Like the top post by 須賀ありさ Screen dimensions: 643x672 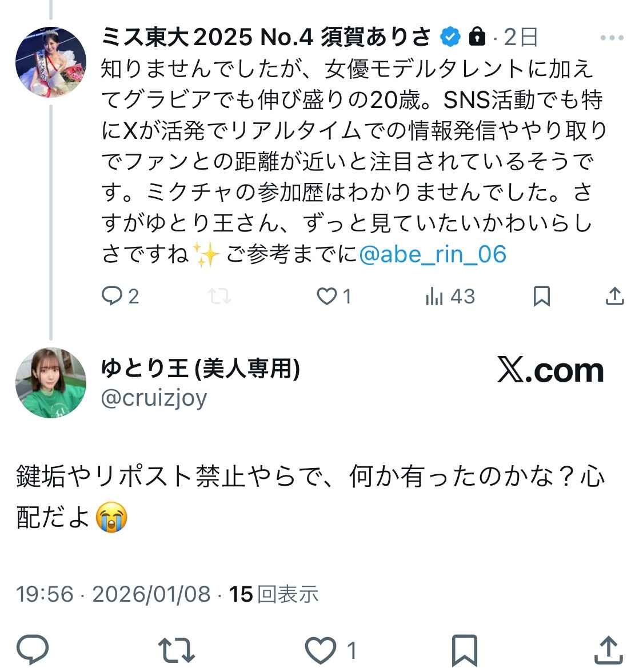coord(328,296)
